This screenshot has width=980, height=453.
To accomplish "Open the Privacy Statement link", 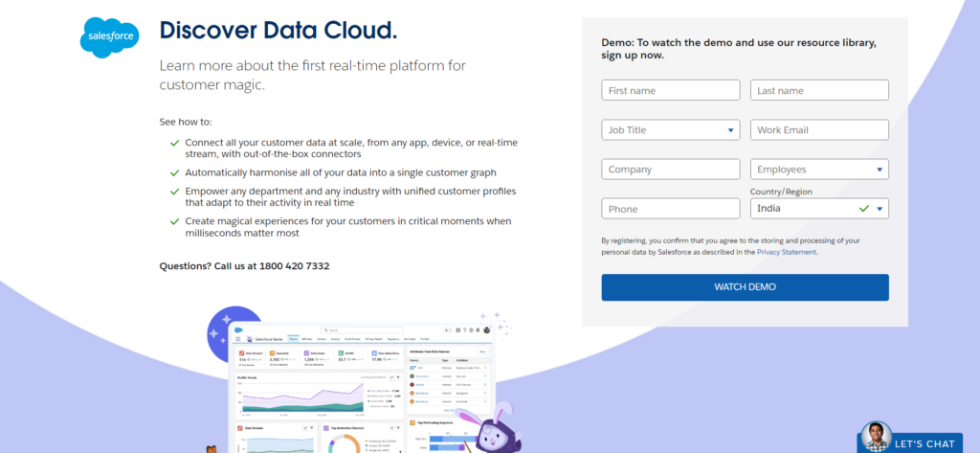I will pyautogui.click(x=786, y=252).
